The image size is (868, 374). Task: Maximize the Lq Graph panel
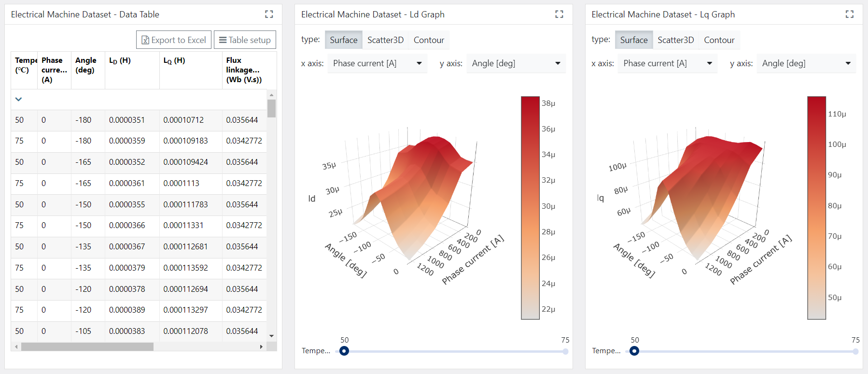[849, 14]
